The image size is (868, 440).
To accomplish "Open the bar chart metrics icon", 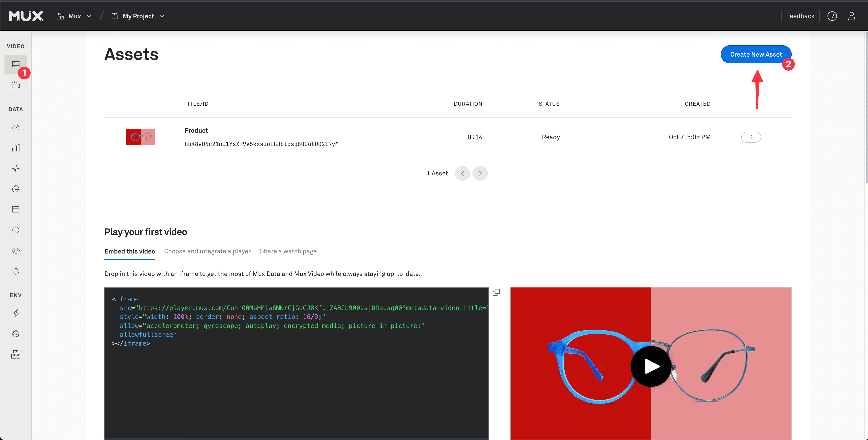I will coord(16,148).
